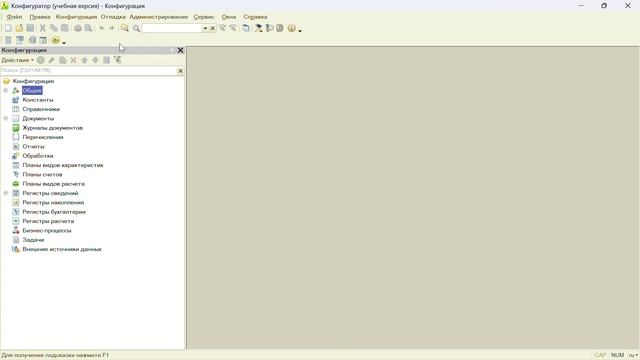Close the Конфигурация panel
This screenshot has height=360, width=640.
click(180, 50)
